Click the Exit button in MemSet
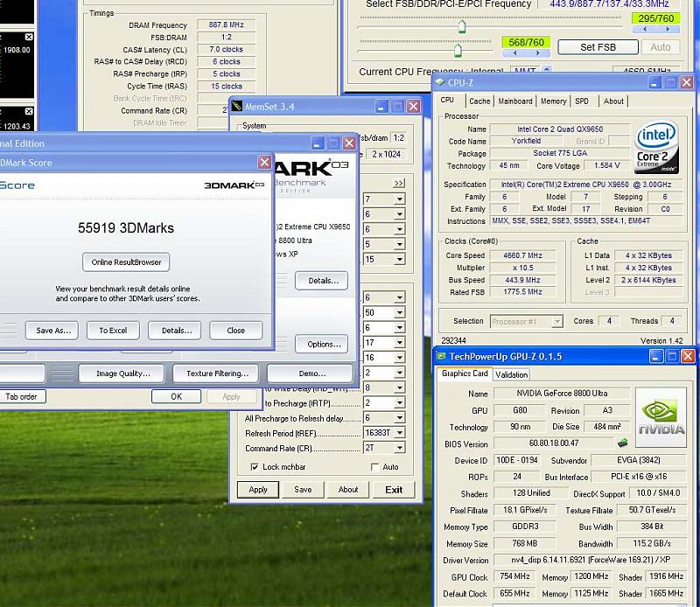 [x=394, y=490]
